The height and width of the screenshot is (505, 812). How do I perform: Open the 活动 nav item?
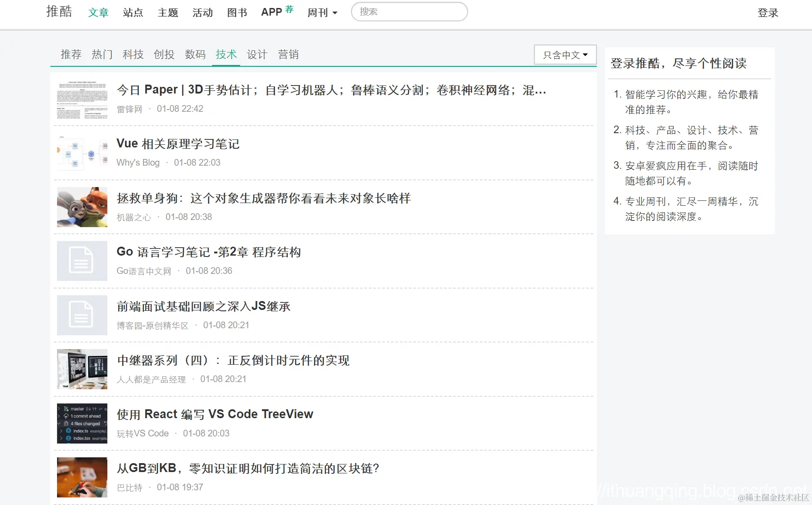[203, 12]
